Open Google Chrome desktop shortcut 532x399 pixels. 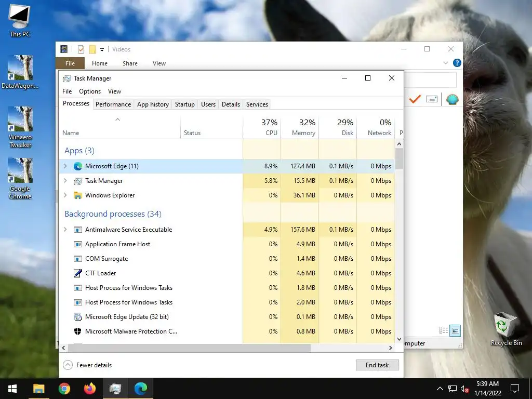pyautogui.click(x=20, y=179)
